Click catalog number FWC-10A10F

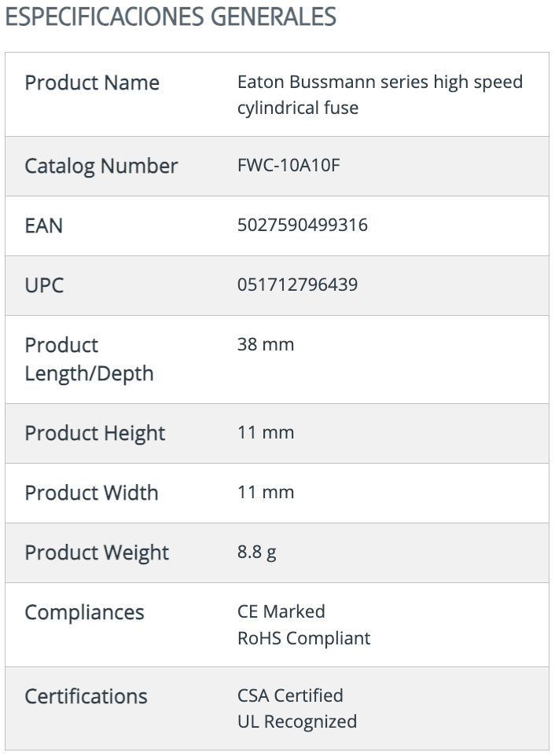click(x=289, y=165)
